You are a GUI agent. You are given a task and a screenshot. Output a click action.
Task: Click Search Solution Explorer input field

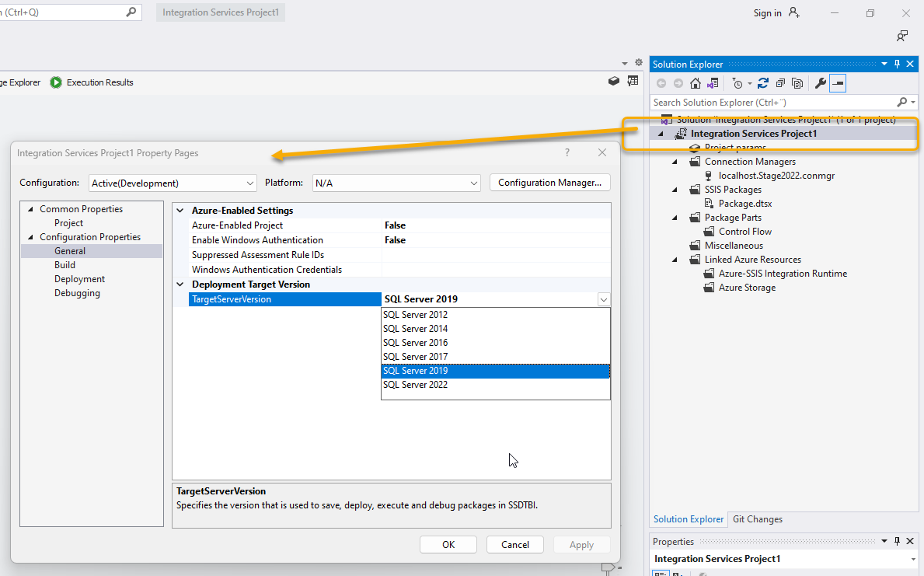pyautogui.click(x=774, y=103)
